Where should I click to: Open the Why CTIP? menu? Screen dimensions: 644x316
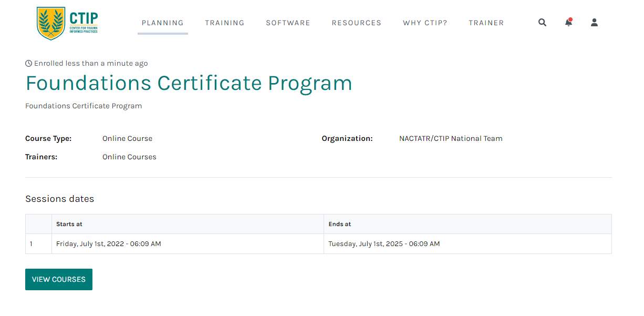(425, 23)
